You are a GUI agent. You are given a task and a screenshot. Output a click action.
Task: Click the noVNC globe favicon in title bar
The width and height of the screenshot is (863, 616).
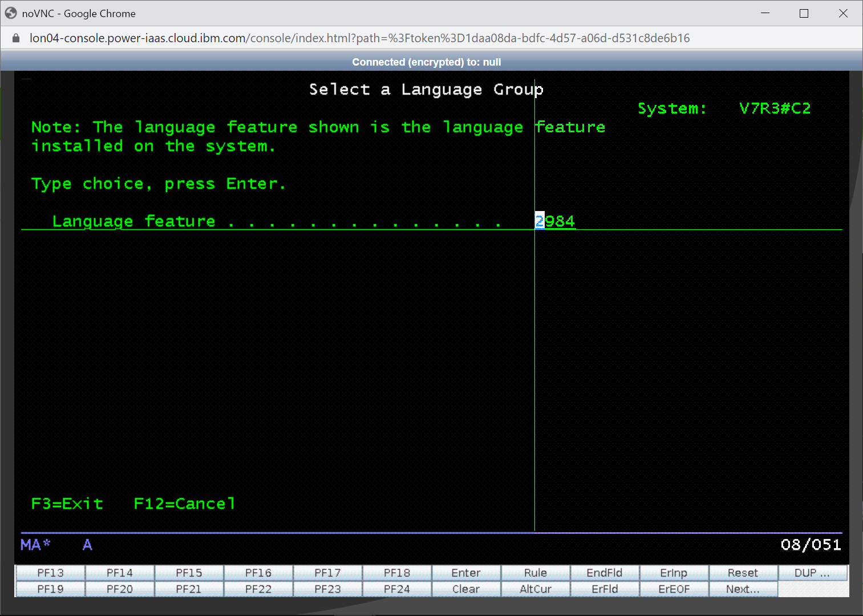click(11, 13)
